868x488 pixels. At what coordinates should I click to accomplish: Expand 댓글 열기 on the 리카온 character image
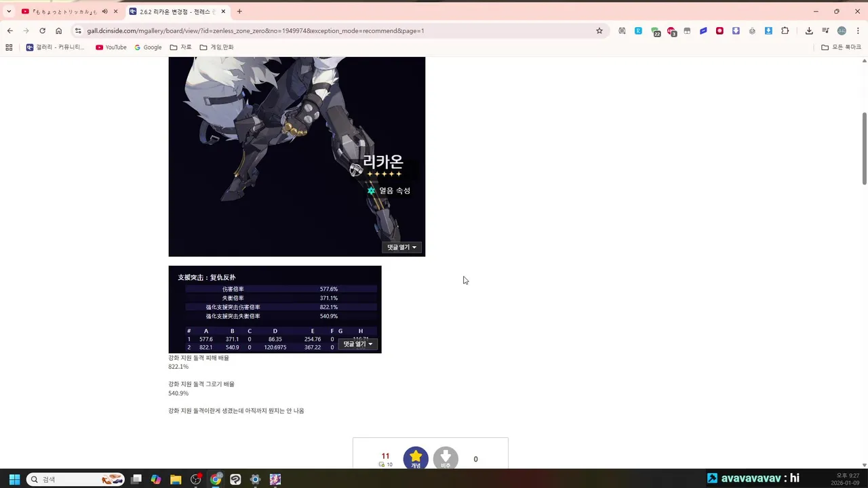pos(402,247)
